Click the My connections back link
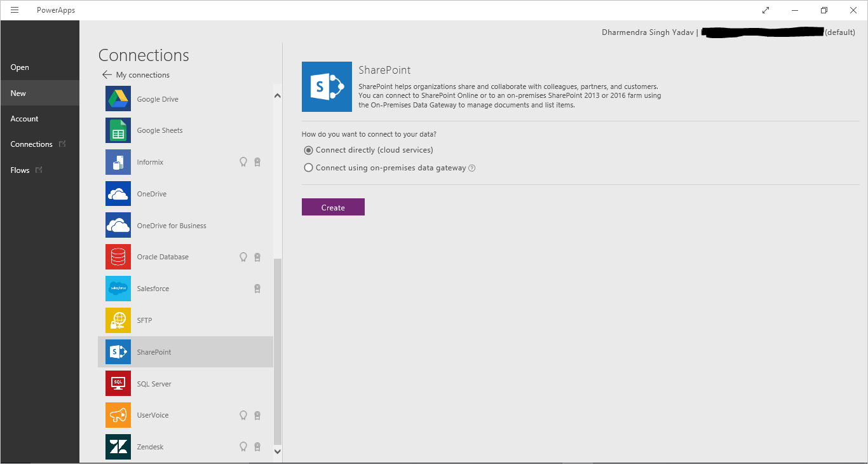This screenshot has width=868, height=464. [x=143, y=75]
